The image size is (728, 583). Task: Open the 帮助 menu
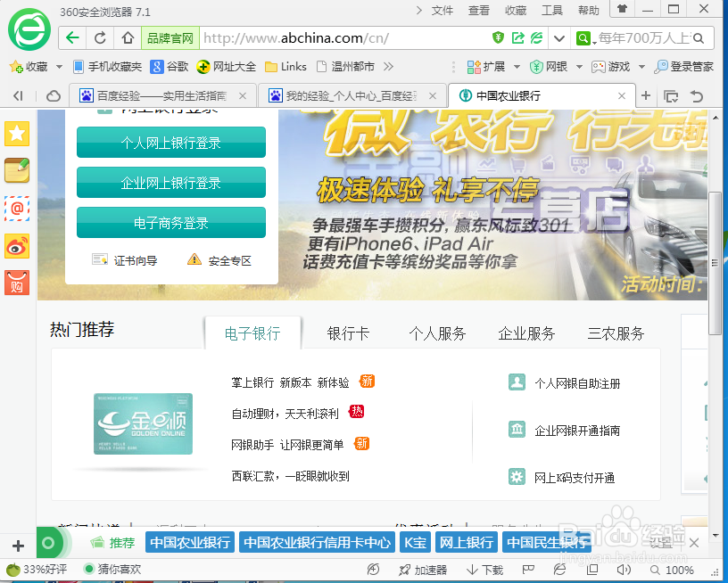point(589,10)
